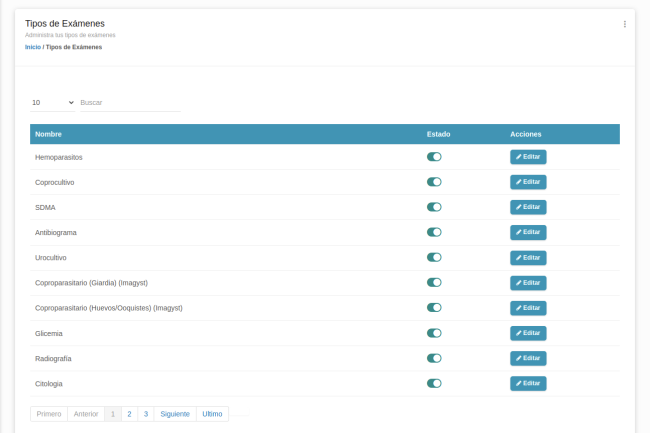This screenshot has height=433, width=650.
Task: Open the three-dot options menu
Action: point(625,24)
